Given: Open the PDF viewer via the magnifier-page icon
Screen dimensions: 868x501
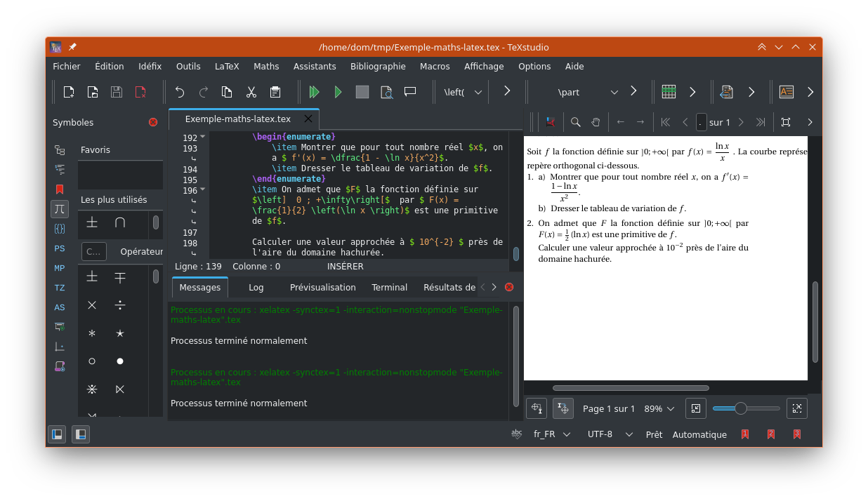Looking at the screenshot, I should pos(386,92).
